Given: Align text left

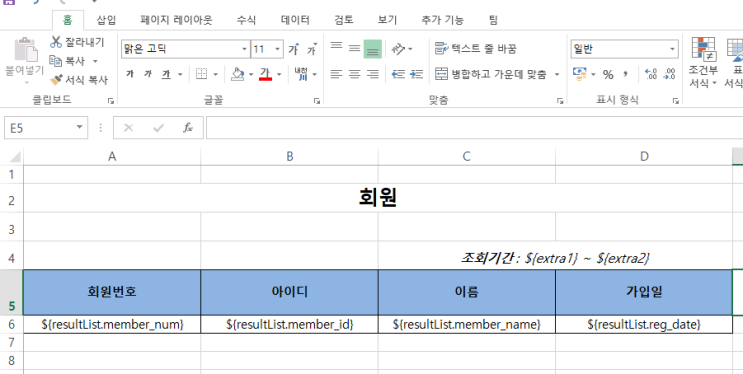Looking at the screenshot, I should pos(336,74).
